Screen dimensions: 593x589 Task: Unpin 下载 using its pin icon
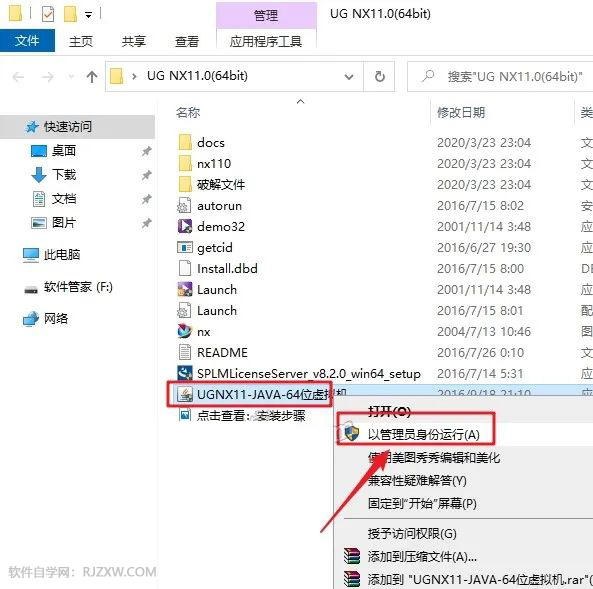[x=146, y=175]
